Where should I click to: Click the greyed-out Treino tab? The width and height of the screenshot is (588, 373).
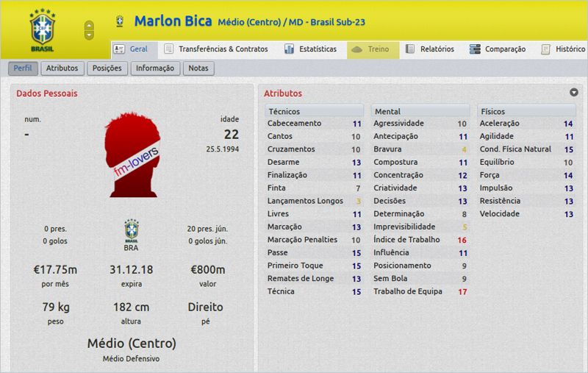click(x=373, y=49)
